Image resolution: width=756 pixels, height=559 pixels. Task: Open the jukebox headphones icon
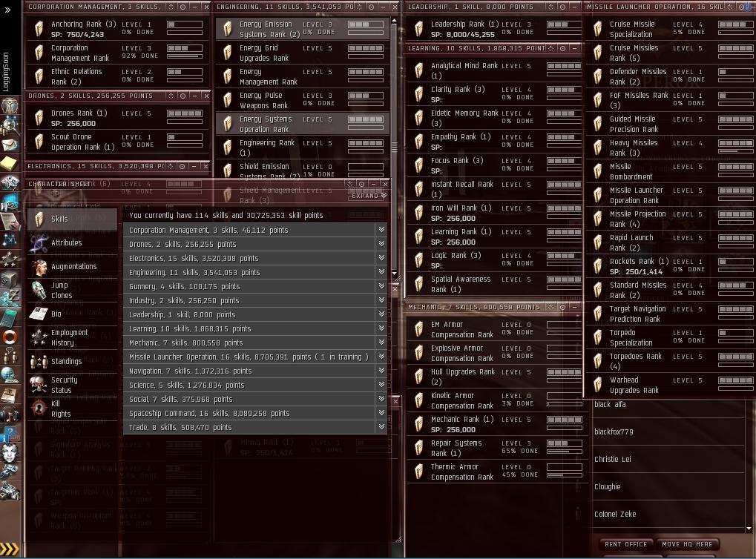[10, 414]
